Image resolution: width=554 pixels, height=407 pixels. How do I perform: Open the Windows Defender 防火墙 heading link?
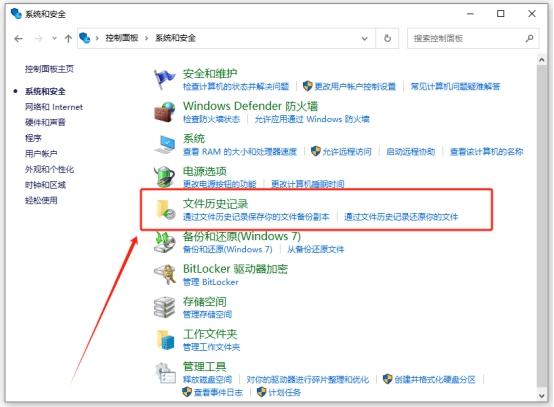pyautogui.click(x=251, y=106)
